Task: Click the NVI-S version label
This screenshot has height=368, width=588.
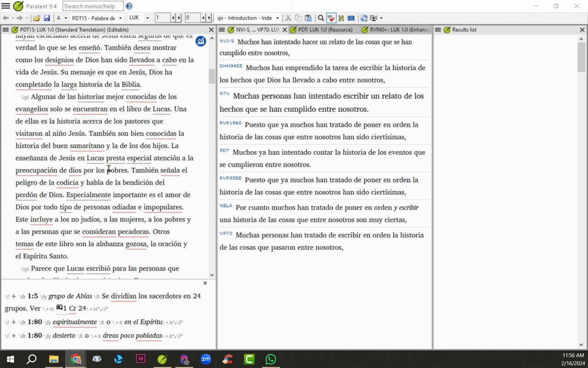Action: tap(227, 41)
